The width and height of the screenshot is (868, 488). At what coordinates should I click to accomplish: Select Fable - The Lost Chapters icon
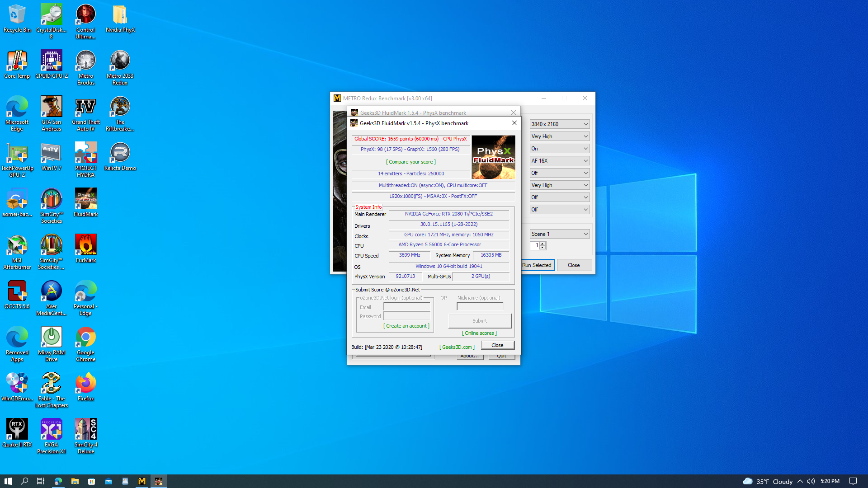pos(52,390)
